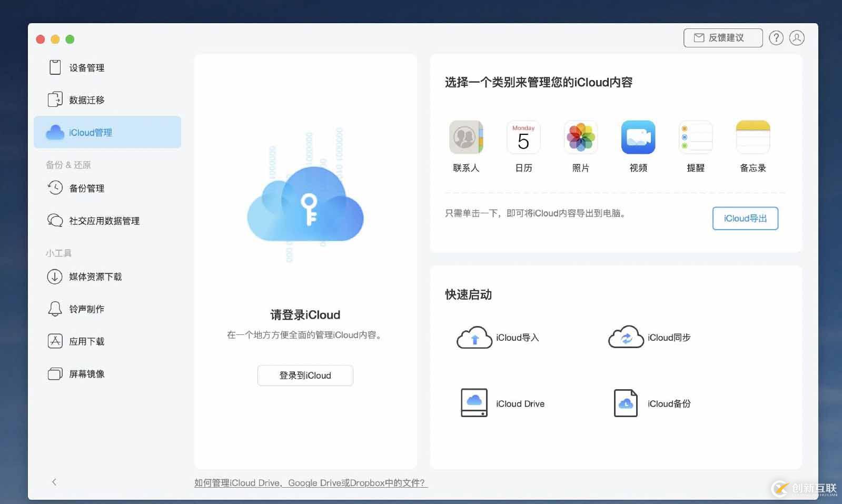
Task: Switch to 设备管理 in the sidebar
Action: tap(87, 68)
